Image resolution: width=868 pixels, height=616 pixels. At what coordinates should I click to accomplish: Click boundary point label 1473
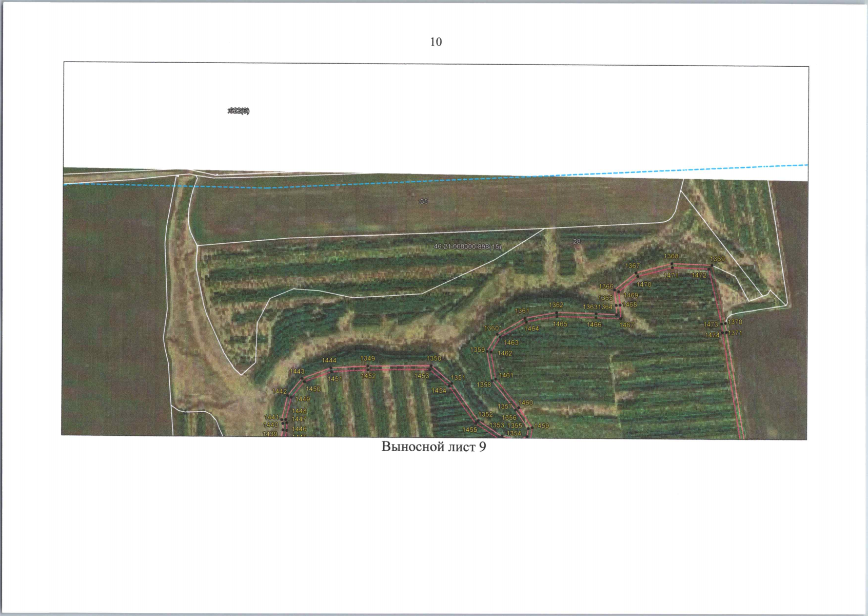point(711,324)
